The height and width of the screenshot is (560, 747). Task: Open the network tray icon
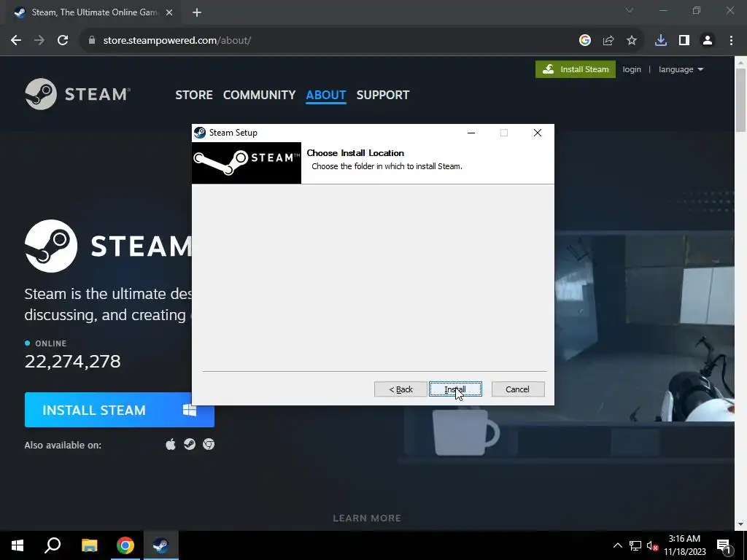(x=635, y=545)
